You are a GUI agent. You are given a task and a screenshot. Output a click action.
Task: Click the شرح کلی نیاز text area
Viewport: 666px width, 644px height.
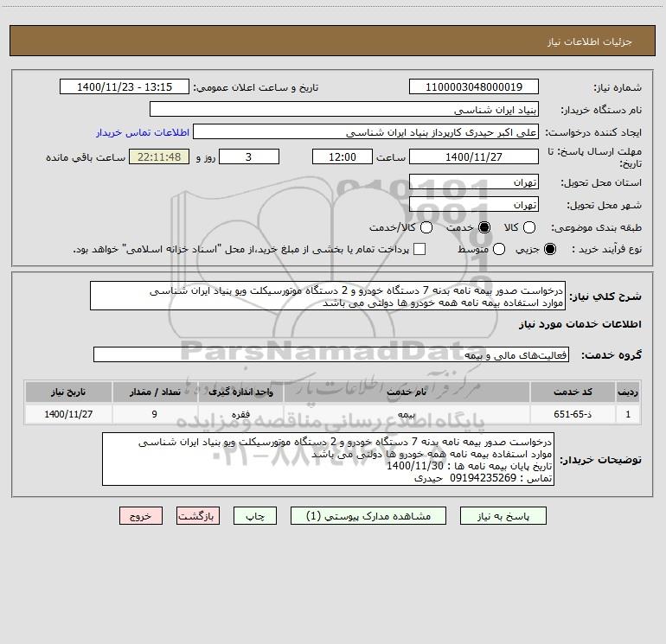tap(328, 296)
